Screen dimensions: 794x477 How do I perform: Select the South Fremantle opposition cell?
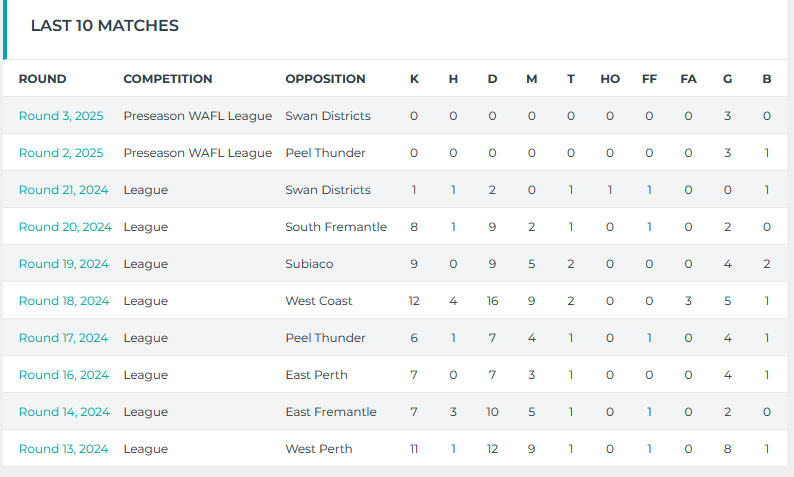pyautogui.click(x=336, y=227)
